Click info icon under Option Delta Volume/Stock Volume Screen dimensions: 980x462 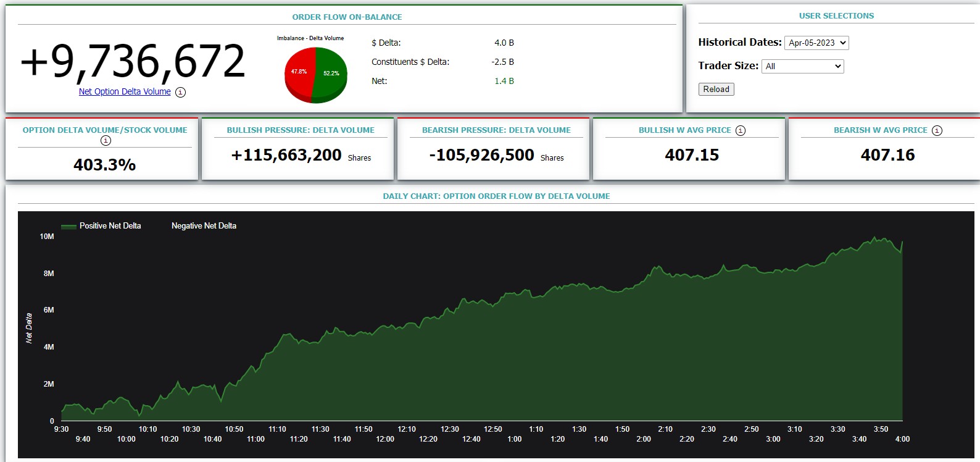pyautogui.click(x=106, y=141)
